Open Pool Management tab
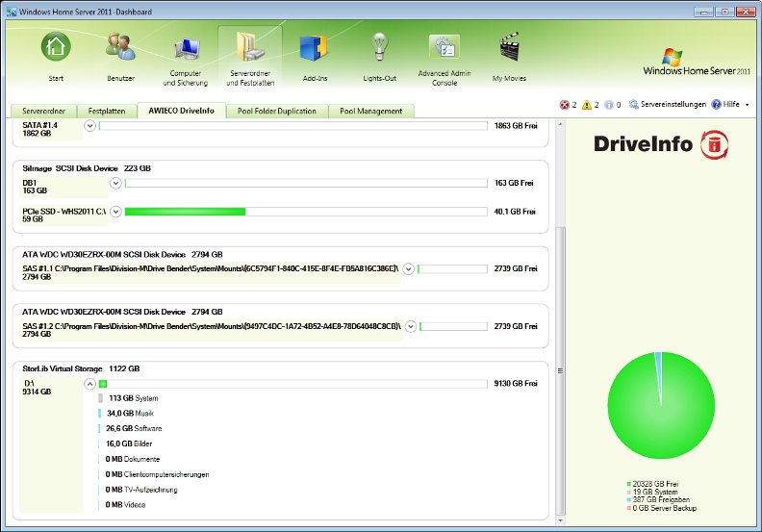Screen dimensions: 762x532 click(371, 112)
